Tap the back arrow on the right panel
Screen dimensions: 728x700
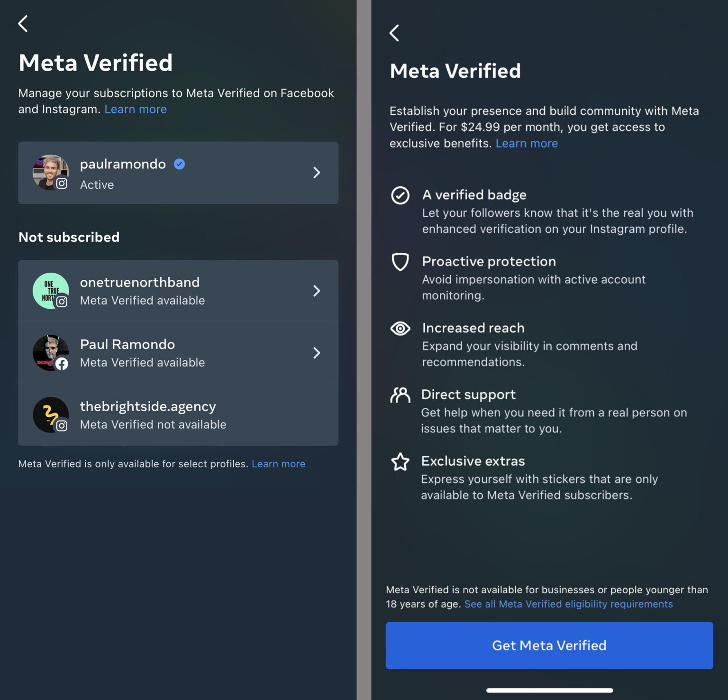coord(395,33)
